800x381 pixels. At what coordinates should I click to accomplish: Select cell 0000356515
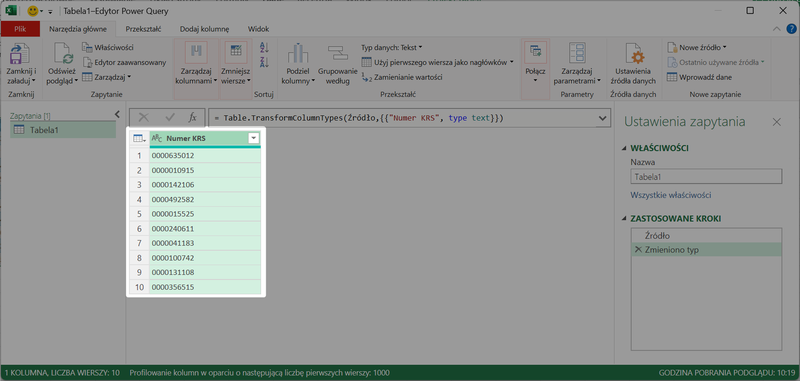point(205,287)
